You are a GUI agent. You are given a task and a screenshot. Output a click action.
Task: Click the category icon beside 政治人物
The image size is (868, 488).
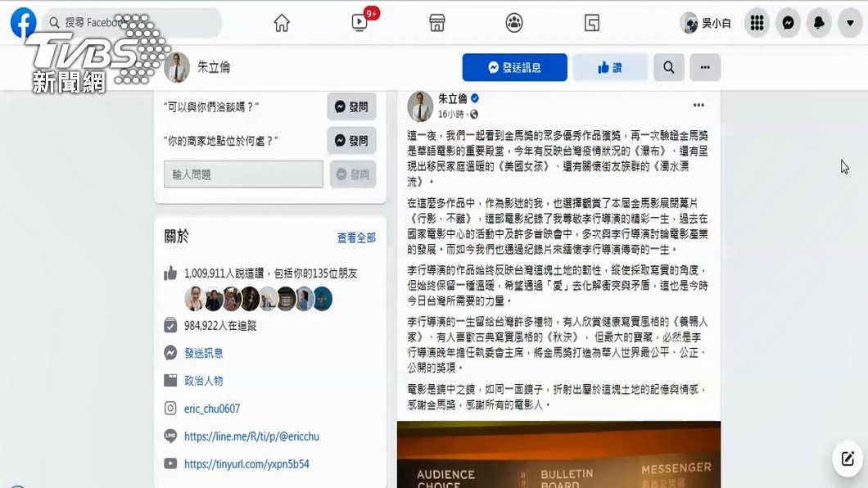click(x=170, y=381)
